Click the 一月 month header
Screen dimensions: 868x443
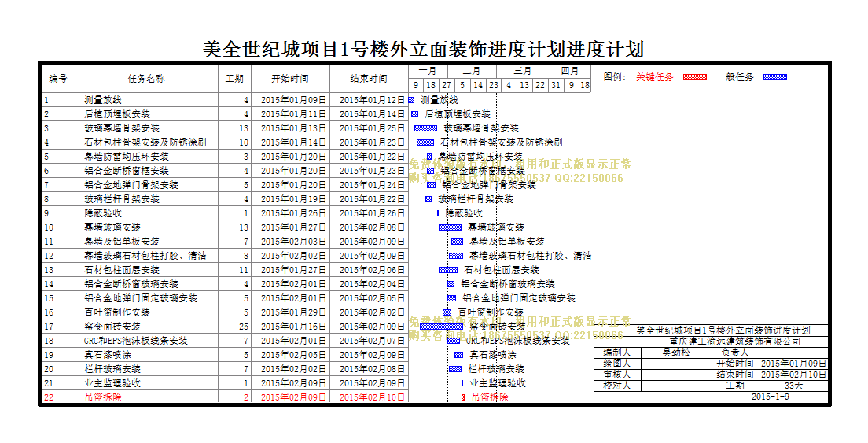[x=428, y=71]
